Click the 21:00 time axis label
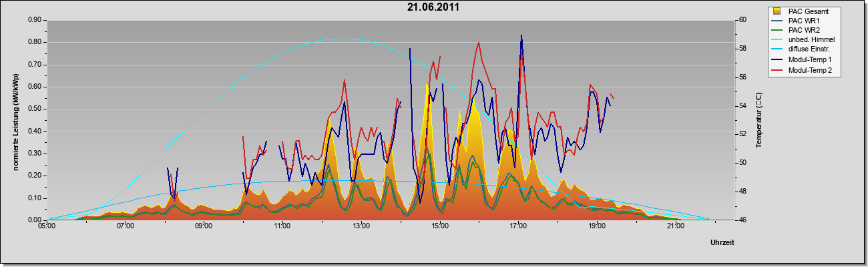Image resolution: width=868 pixels, height=267 pixels. [676, 226]
